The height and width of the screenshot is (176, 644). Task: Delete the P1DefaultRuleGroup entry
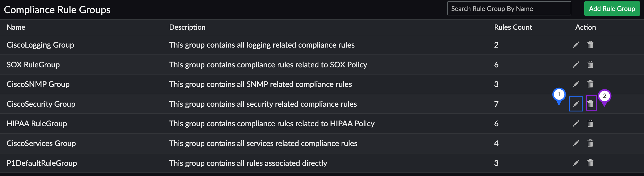click(x=590, y=163)
